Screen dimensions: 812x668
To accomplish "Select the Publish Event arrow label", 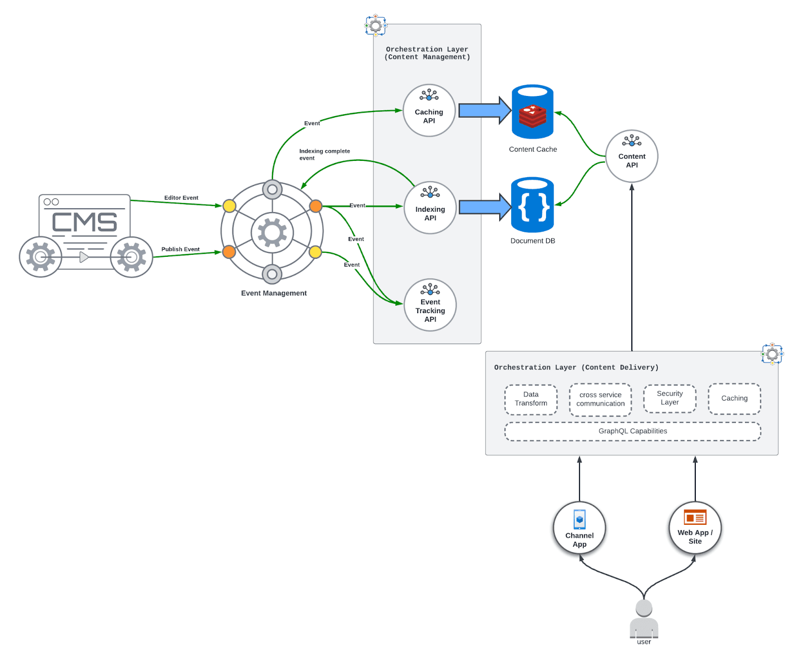I will tap(180, 249).
